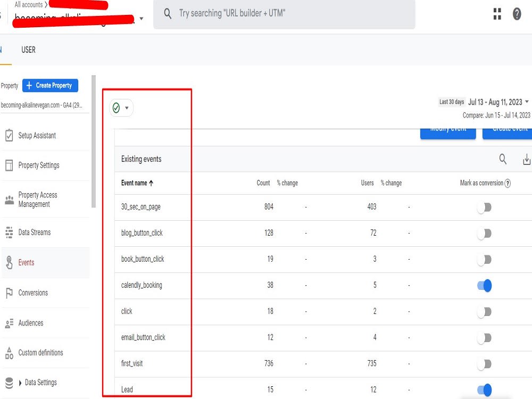
Task: Disable conversion for calendly_booking
Action: (x=484, y=285)
